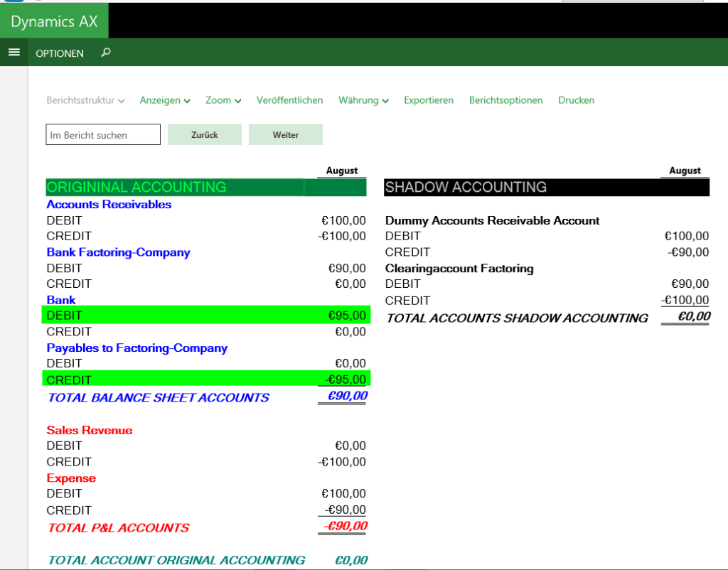Click the August column header above ORIGININAL ACCOUNTING
The width and height of the screenshot is (728, 570).
pos(341,171)
